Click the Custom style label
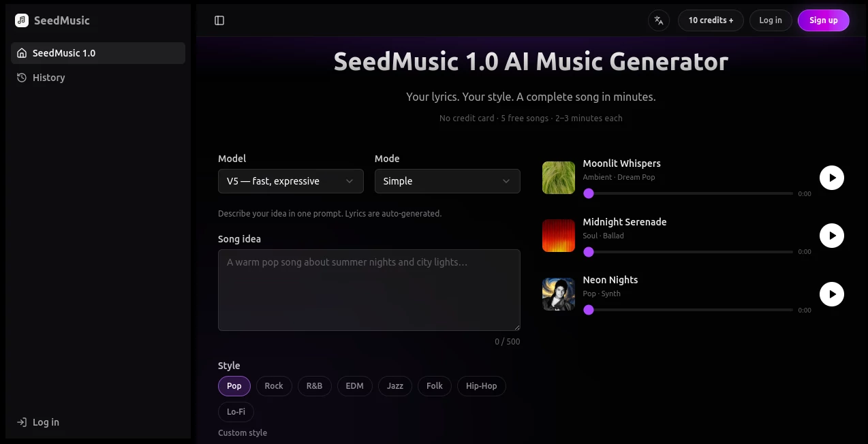 click(243, 433)
